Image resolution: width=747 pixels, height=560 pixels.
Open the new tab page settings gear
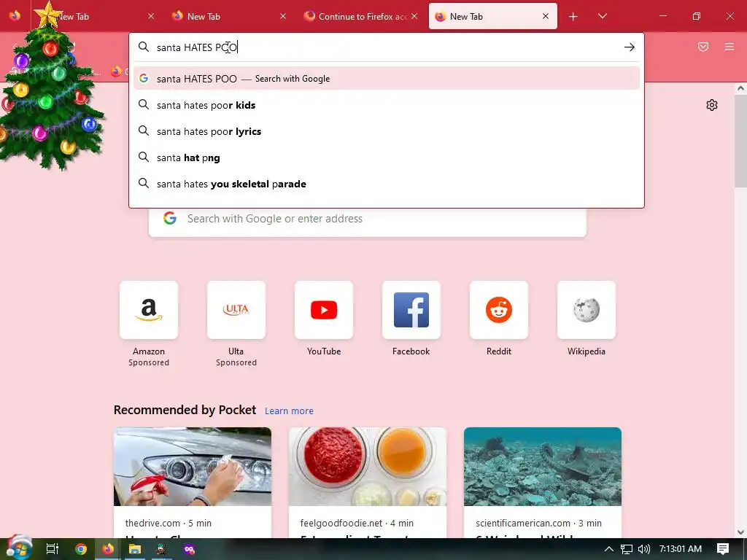pos(712,105)
